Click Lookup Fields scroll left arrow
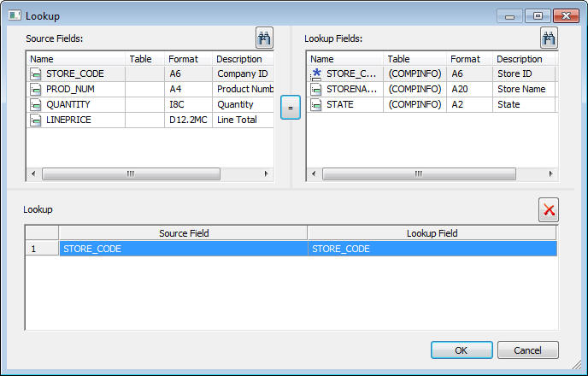The image size is (588, 376). pyautogui.click(x=314, y=173)
